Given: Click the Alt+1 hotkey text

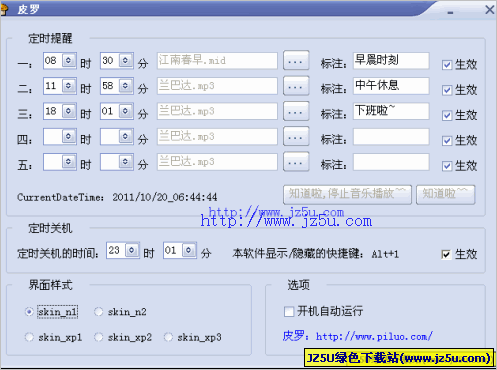Looking at the screenshot, I should pos(385,254).
